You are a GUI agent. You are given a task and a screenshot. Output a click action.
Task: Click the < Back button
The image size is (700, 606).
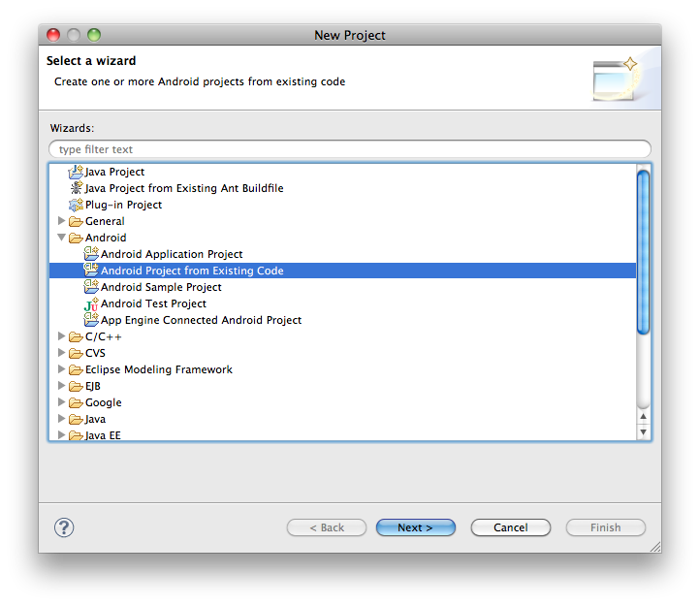coord(327,527)
